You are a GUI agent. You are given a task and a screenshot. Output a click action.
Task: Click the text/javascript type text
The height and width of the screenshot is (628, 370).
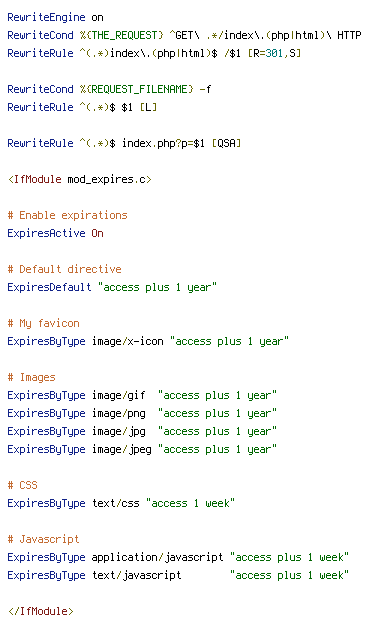[x=137, y=576]
